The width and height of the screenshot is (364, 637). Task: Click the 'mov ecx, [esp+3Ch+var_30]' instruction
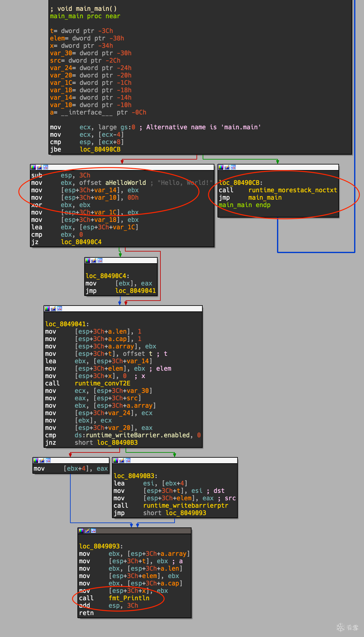pyautogui.click(x=99, y=391)
